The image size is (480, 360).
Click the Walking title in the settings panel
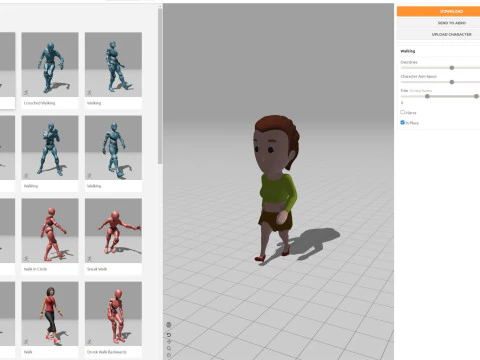coord(408,51)
